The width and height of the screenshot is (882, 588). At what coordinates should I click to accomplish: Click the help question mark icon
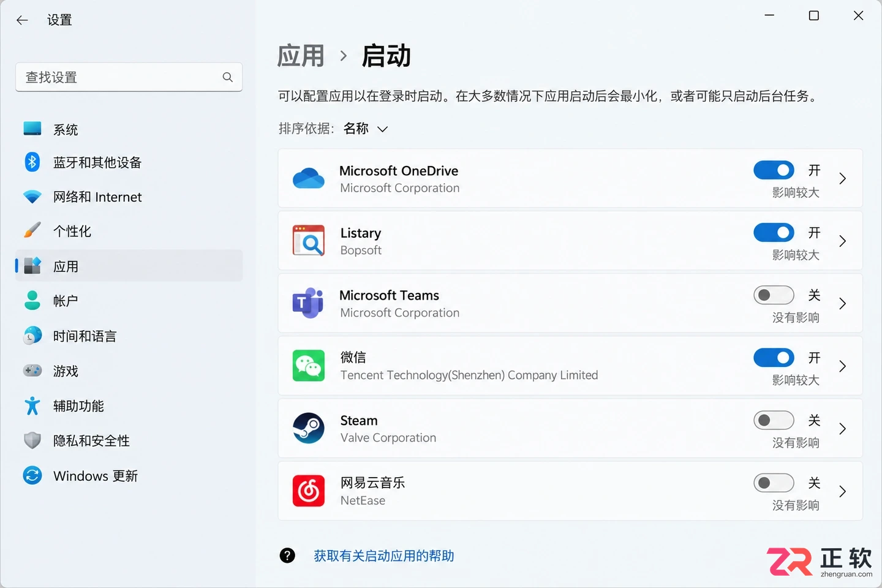point(287,556)
